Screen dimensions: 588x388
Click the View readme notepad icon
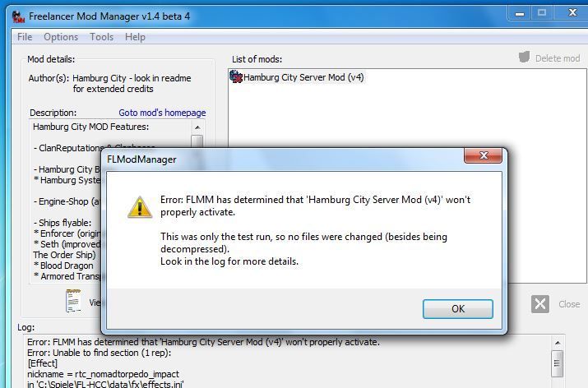(73, 301)
